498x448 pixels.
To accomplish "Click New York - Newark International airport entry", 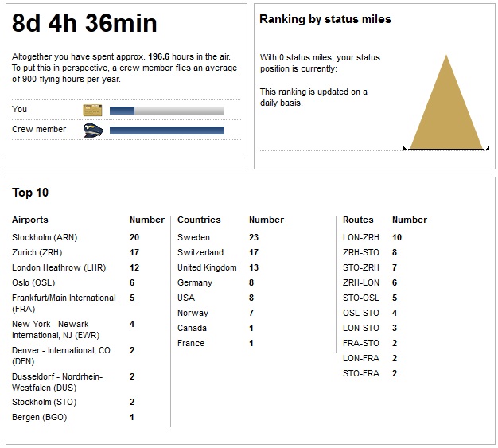I will pos(57,329).
